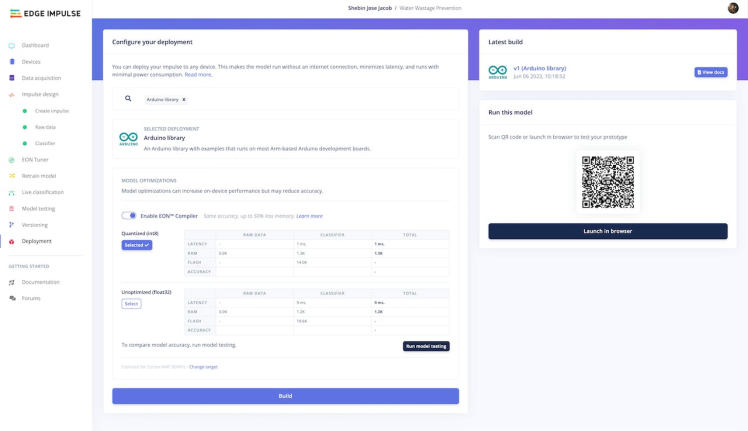The width and height of the screenshot is (748, 431).
Task: Click the Versioning icon
Action: 11,225
